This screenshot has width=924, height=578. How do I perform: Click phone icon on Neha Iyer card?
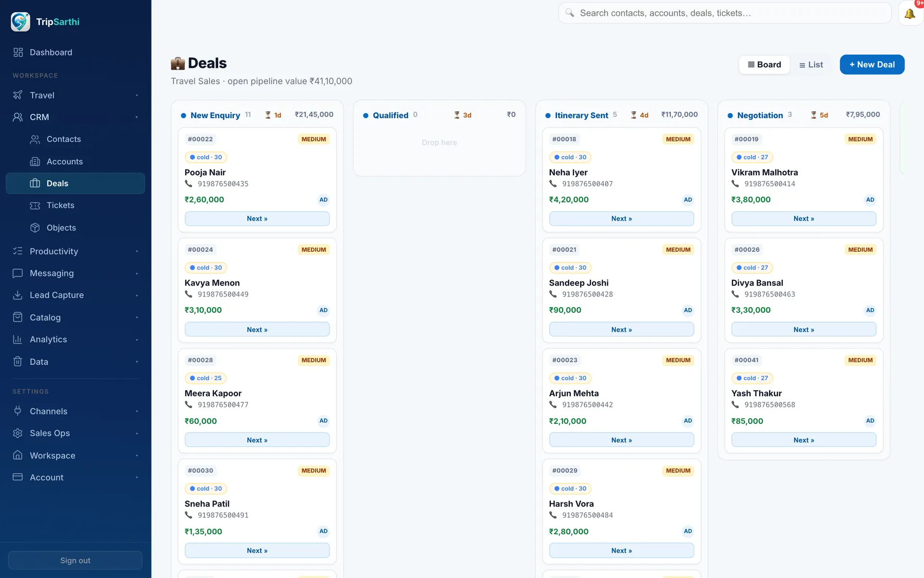tap(553, 184)
